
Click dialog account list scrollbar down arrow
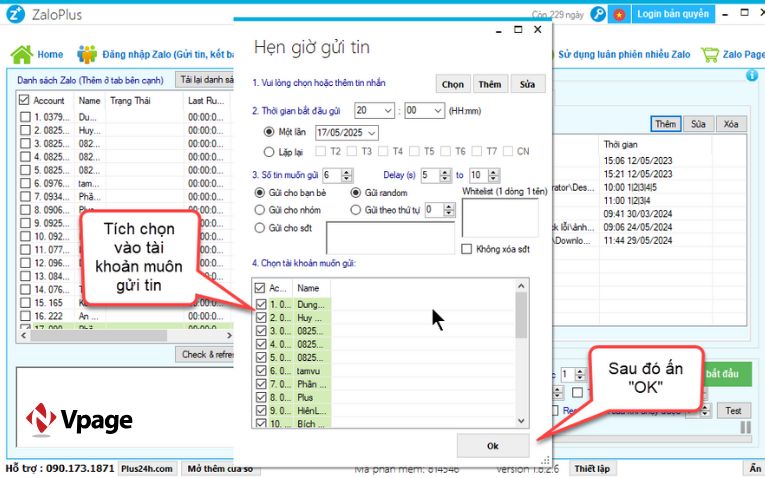point(521,421)
